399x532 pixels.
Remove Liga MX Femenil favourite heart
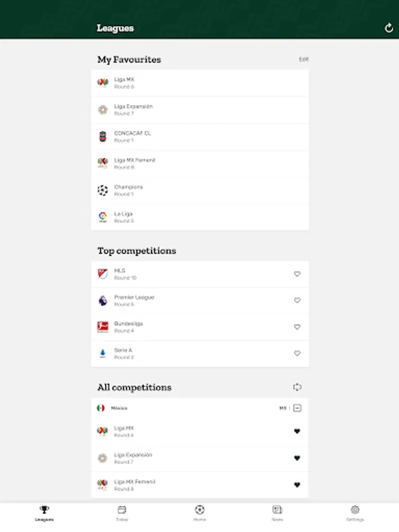point(297,485)
